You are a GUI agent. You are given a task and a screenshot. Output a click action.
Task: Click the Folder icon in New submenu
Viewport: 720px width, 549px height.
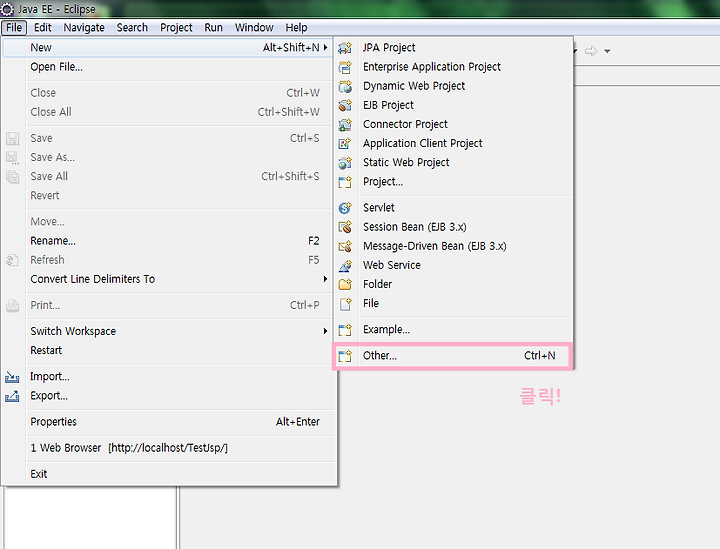click(x=345, y=284)
